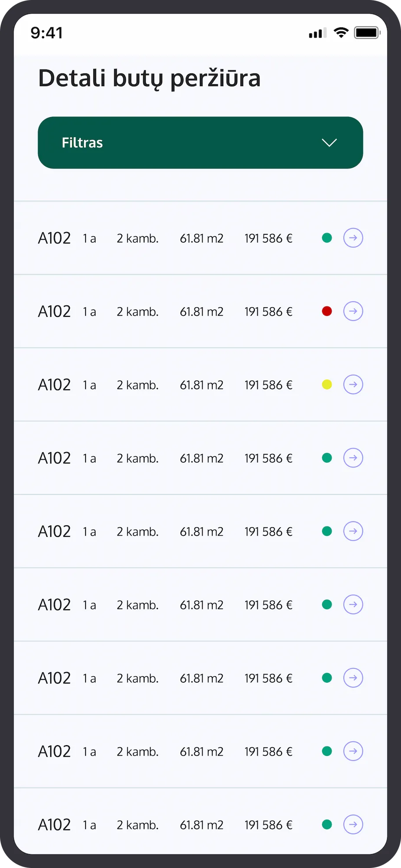Image resolution: width=401 pixels, height=868 pixels.
Task: Open arrow icon in the last apartment row
Action: click(x=353, y=825)
